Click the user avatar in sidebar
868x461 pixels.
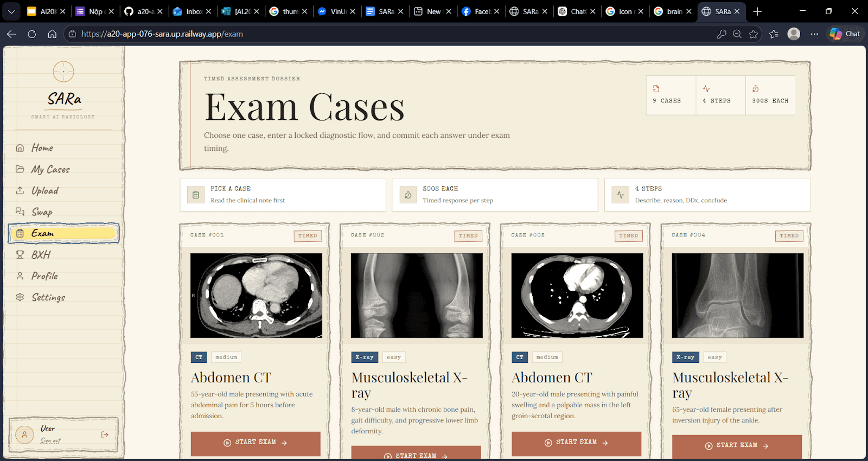coord(24,434)
